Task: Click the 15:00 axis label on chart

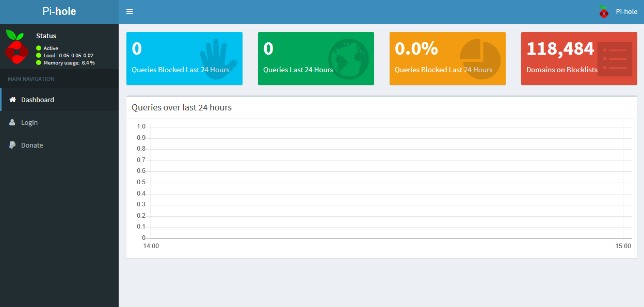Action: coord(623,246)
